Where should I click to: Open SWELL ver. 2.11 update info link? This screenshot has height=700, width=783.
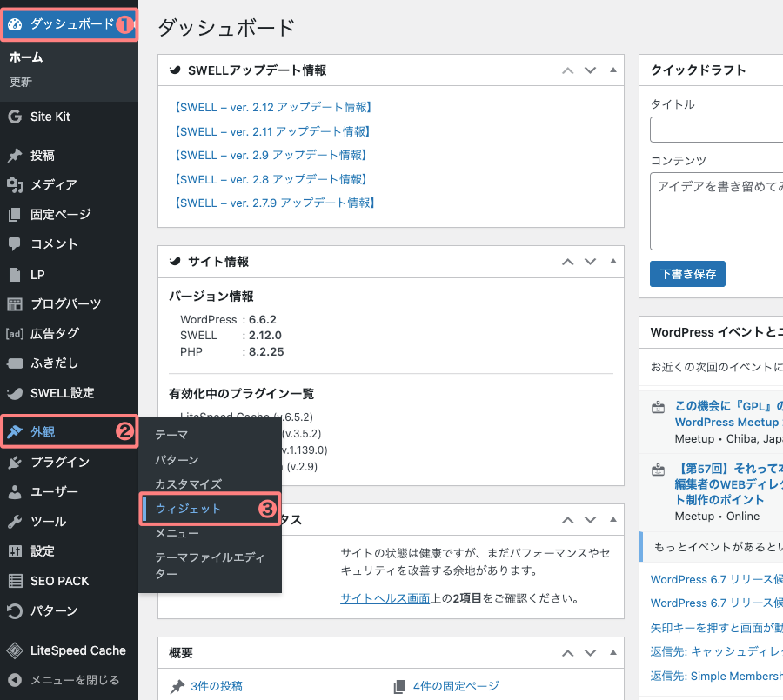pyautogui.click(x=271, y=131)
